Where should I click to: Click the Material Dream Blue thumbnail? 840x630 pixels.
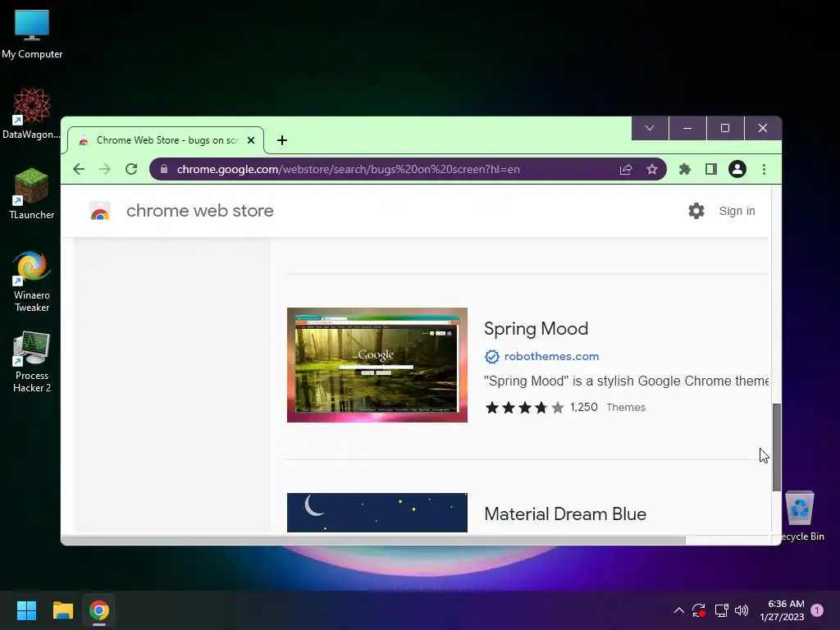tap(377, 513)
